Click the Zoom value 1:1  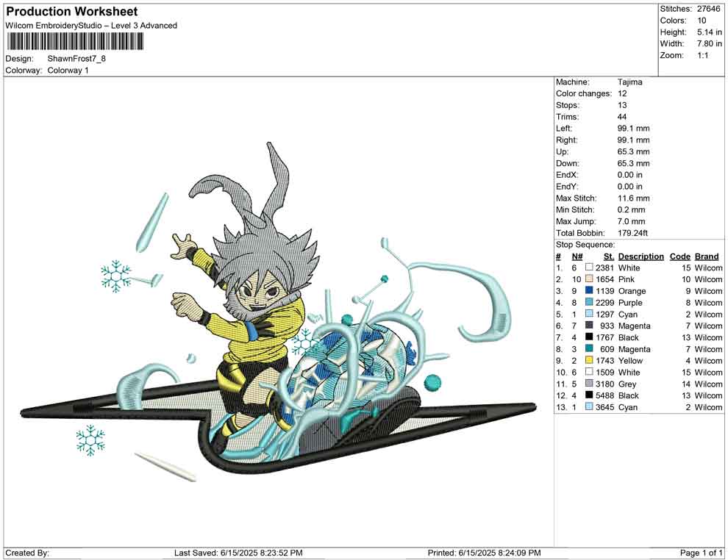(x=702, y=55)
